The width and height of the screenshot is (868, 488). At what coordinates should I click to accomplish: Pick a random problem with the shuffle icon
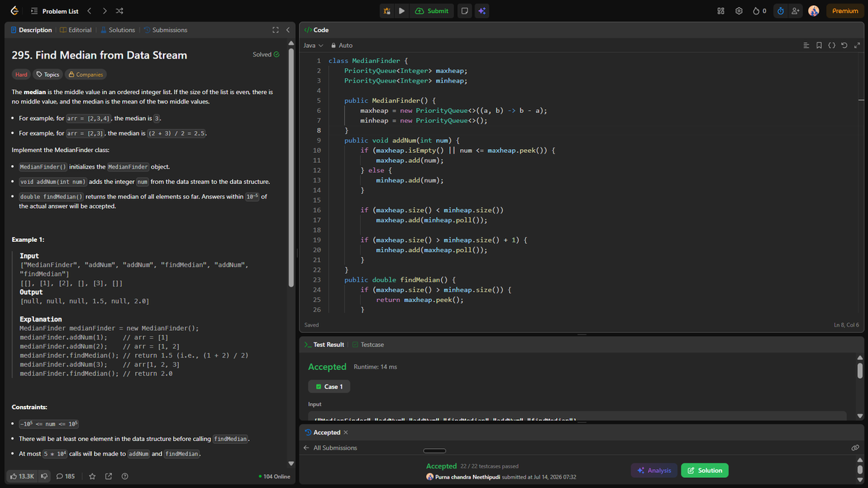[119, 11]
